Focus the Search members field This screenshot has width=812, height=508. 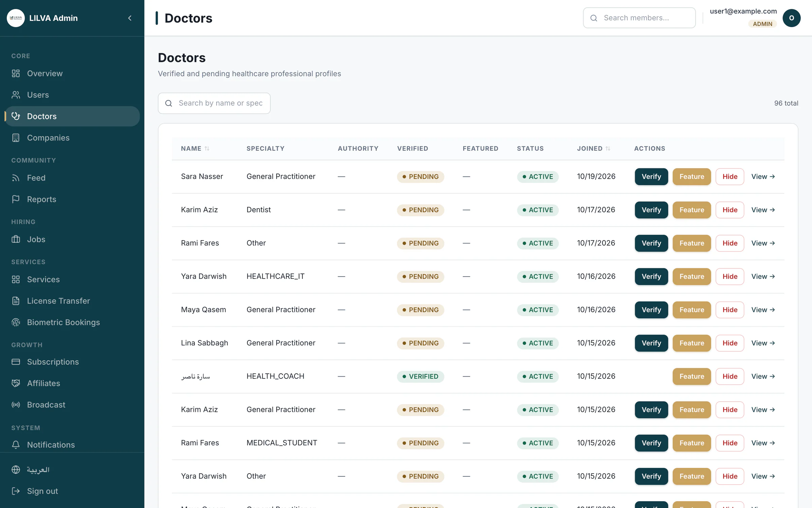click(639, 18)
